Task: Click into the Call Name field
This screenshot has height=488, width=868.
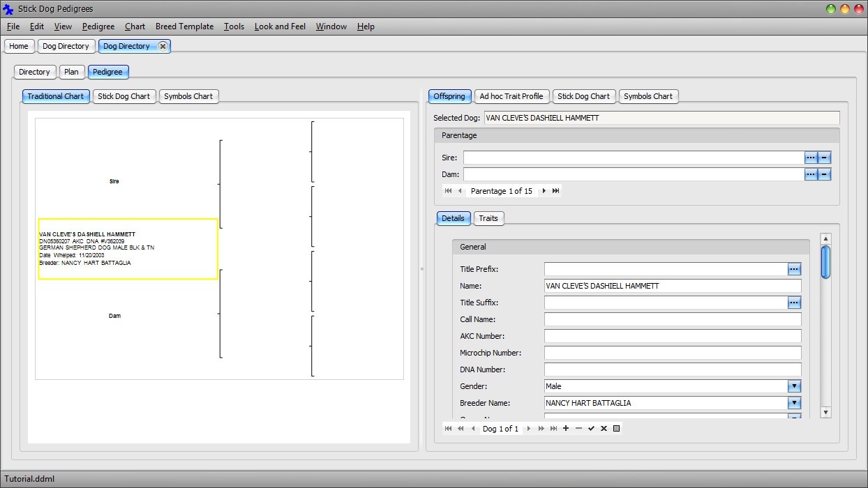Action: click(672, 319)
